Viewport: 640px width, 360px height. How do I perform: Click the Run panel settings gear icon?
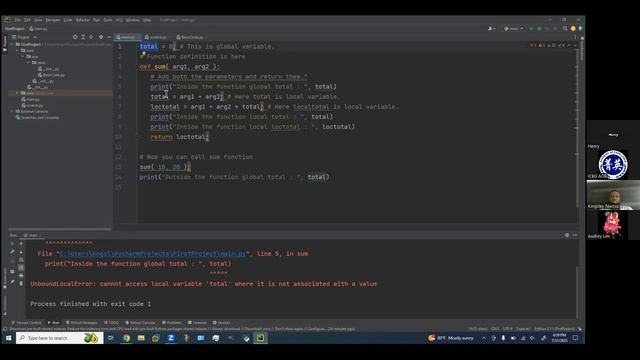pyautogui.click(x=567, y=235)
